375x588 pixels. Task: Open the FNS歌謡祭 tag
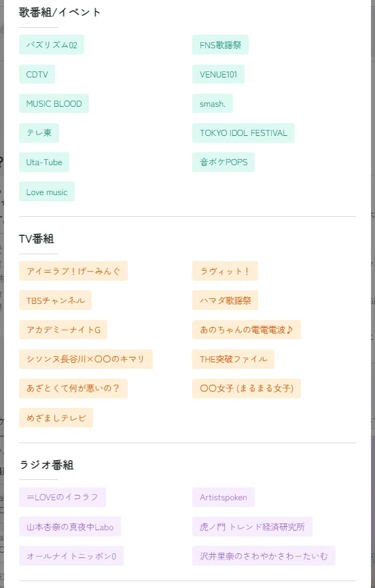pyautogui.click(x=220, y=45)
